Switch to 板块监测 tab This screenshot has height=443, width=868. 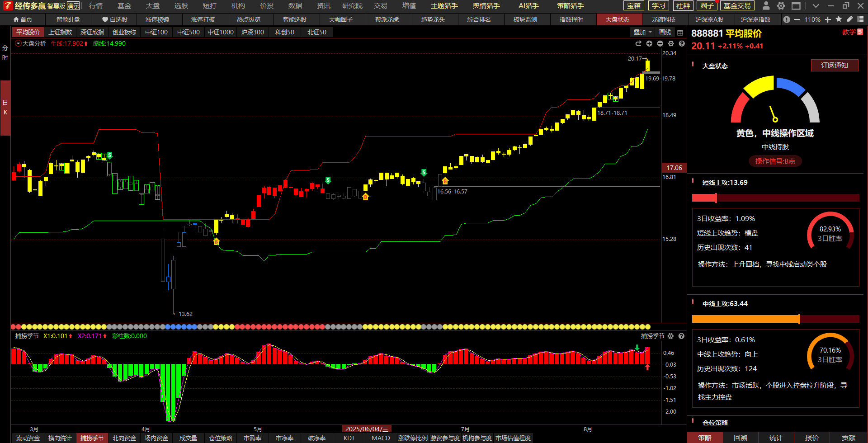525,19
